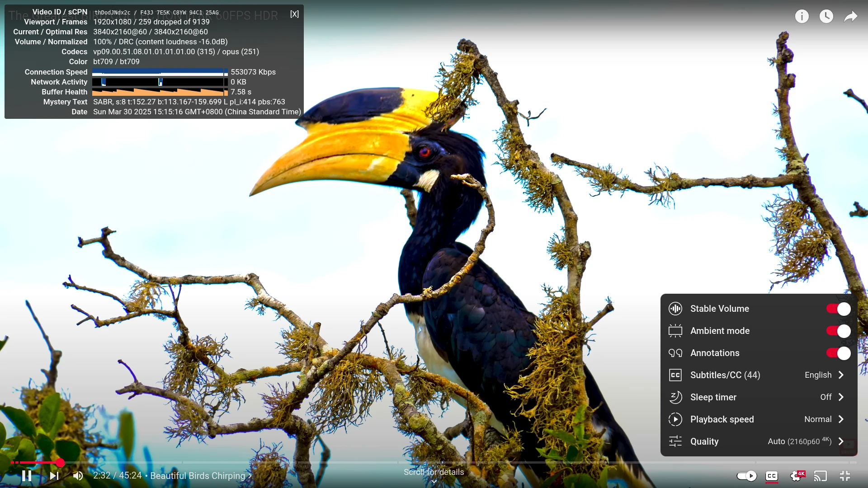Pause the video
This screenshot has height=488, width=868.
tap(27, 476)
